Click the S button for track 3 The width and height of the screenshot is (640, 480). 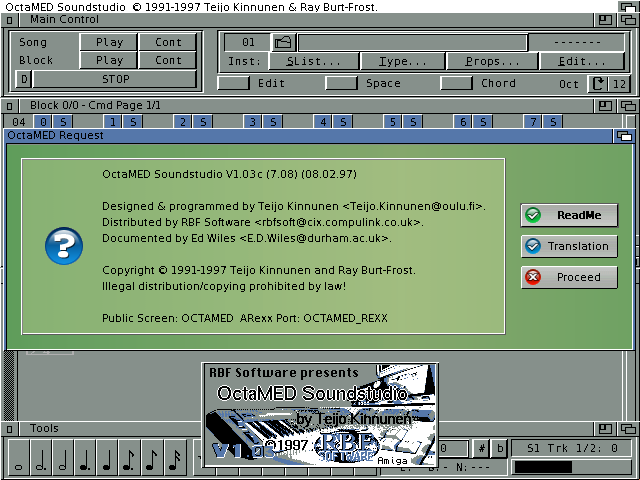tap(273, 122)
